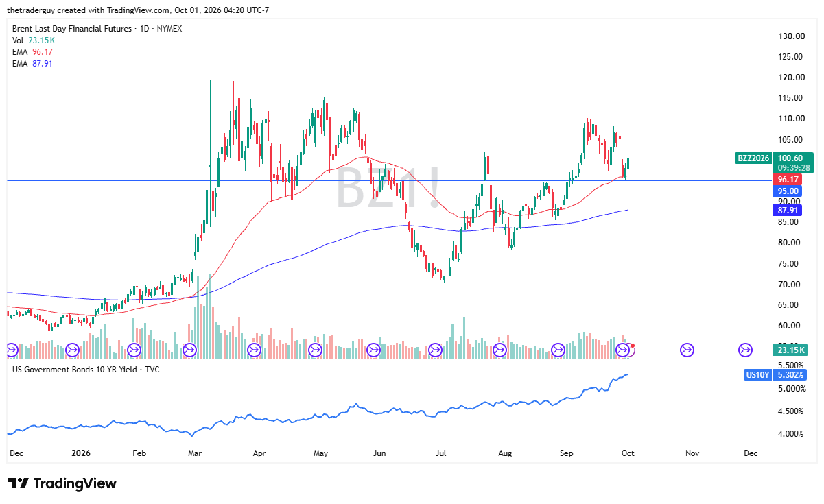Click the 95.00 horizontal line price label
This screenshot has width=824, height=504.
coord(788,191)
